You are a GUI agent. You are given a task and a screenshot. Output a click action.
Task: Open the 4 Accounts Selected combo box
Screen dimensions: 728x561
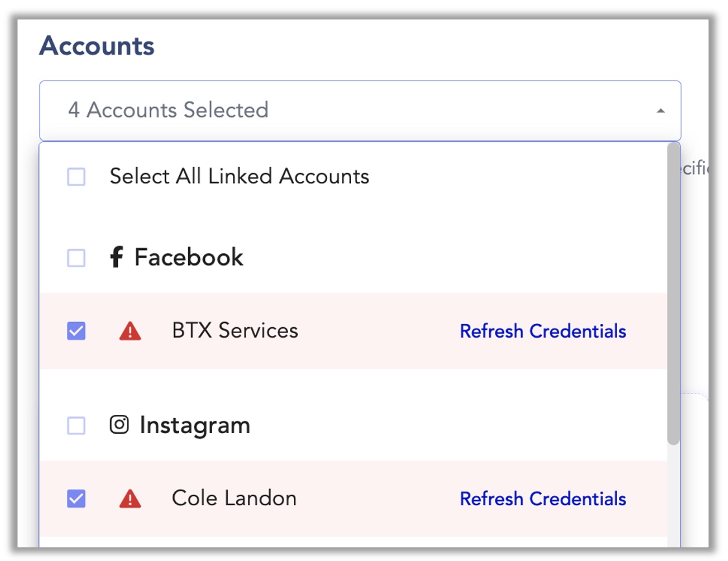(360, 110)
